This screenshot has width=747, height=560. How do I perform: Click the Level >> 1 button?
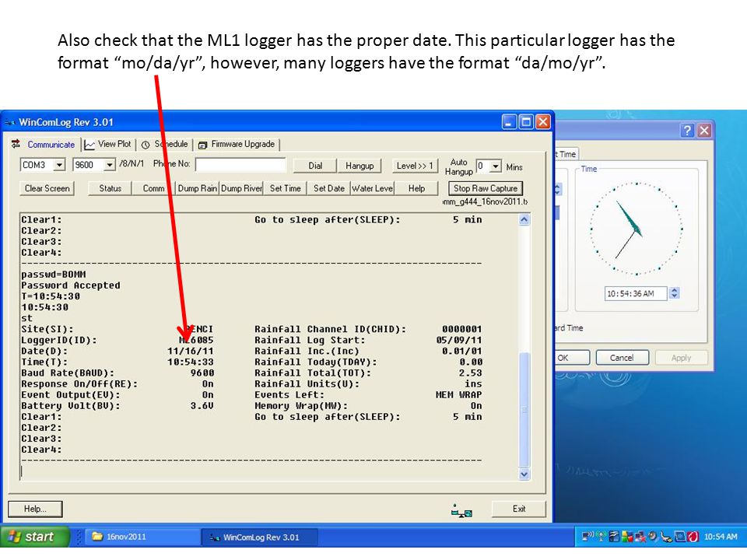pos(415,166)
